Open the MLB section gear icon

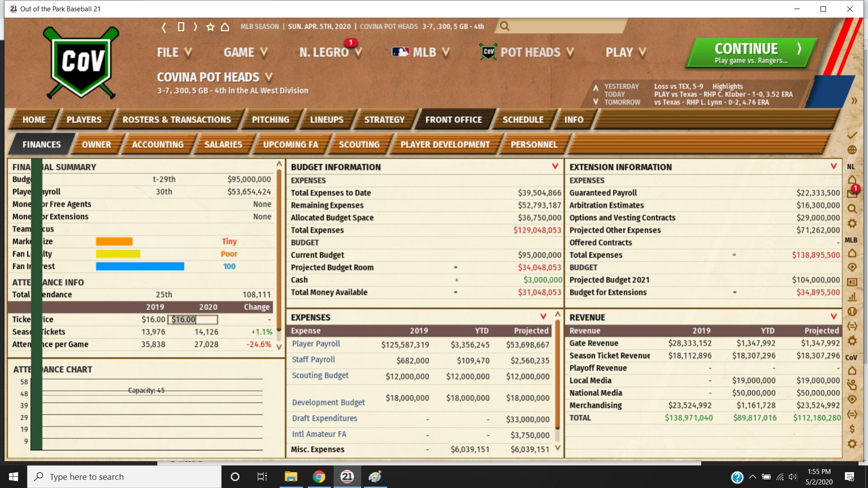(852, 341)
